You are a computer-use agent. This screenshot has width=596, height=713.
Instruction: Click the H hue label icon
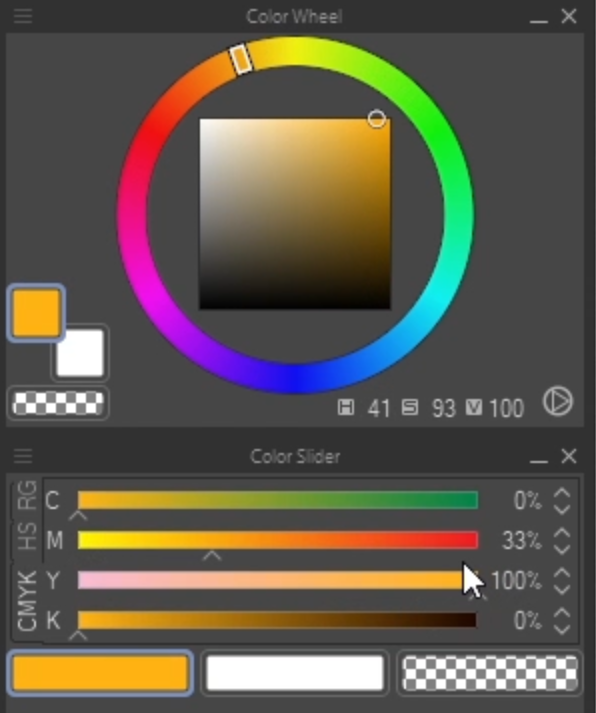coord(346,407)
